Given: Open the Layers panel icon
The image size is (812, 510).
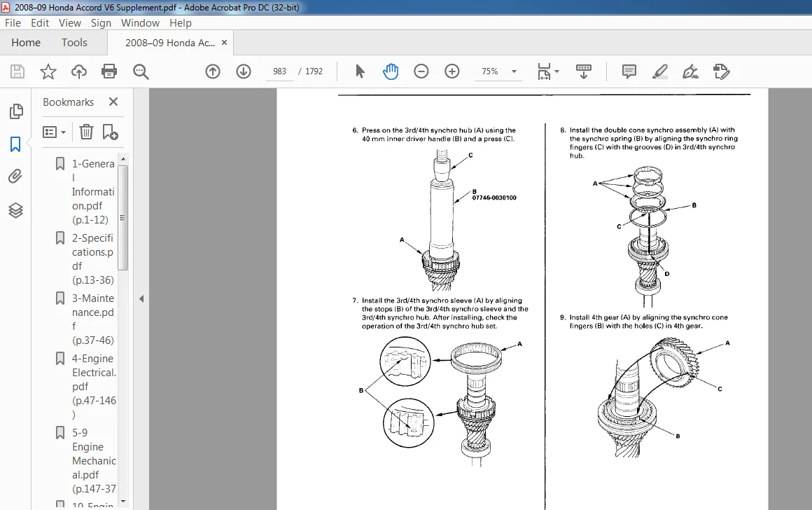Looking at the screenshot, I should click(x=15, y=210).
